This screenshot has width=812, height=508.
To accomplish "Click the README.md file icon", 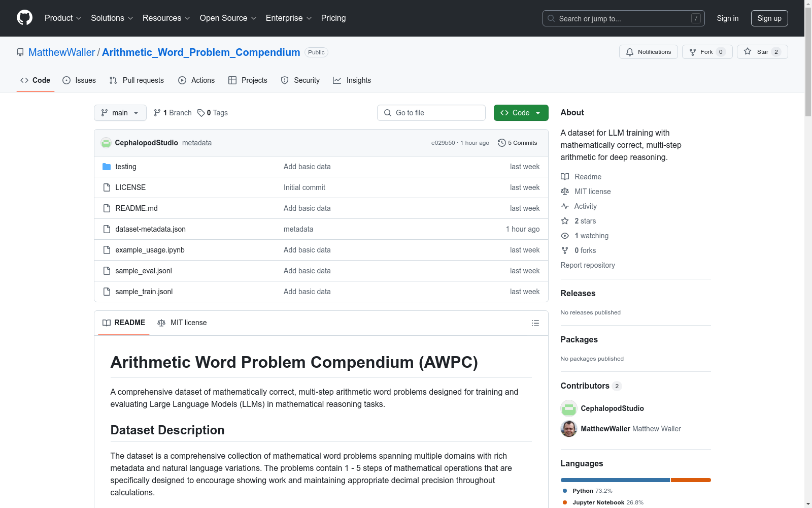I will click(107, 208).
